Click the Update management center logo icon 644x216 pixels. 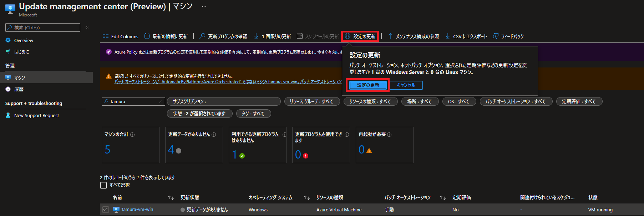tap(10, 9)
